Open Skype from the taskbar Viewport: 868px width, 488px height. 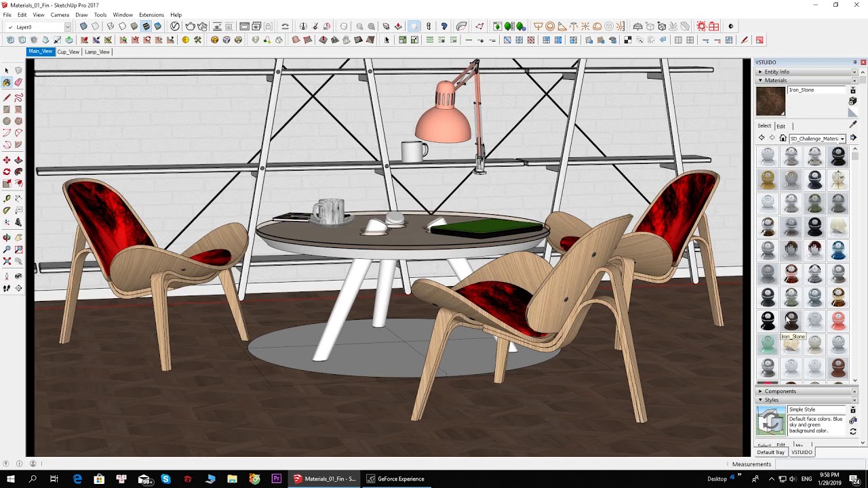[x=165, y=479]
